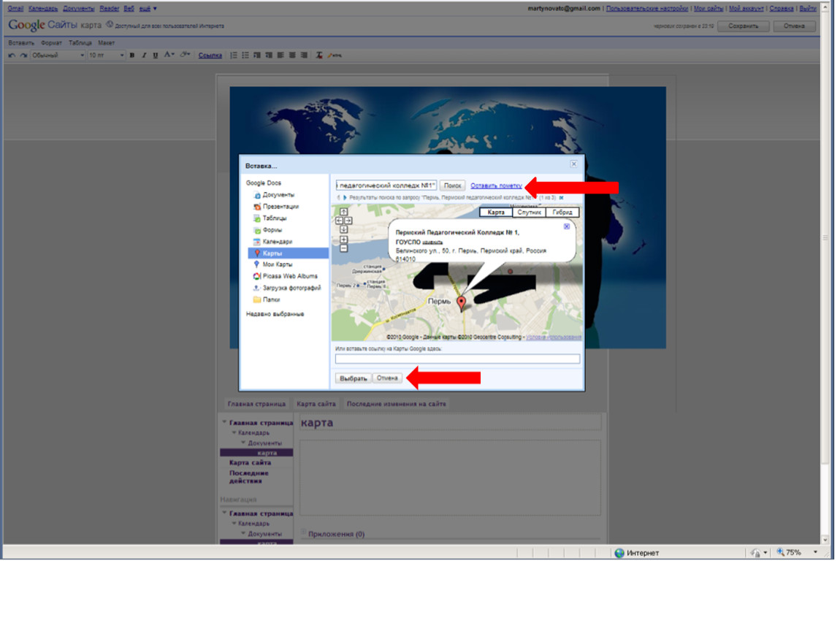
Task: Open the paragraph style dropdown 'Обычный'
Action: [x=58, y=56]
